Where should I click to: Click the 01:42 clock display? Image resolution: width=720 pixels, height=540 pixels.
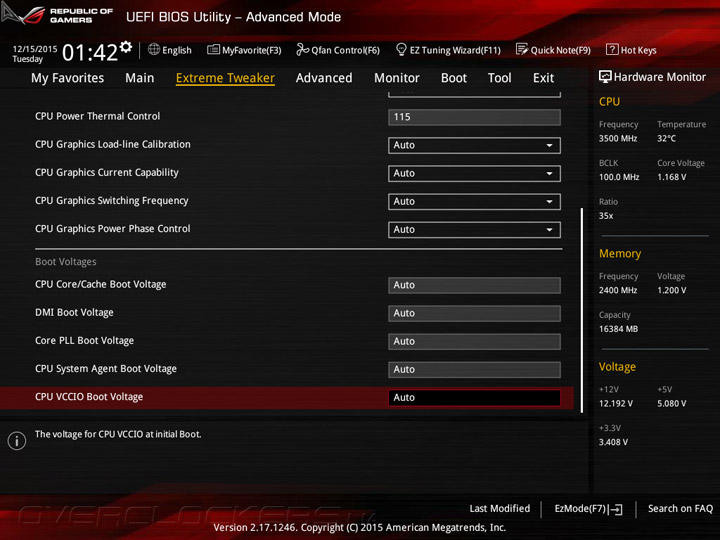tap(90, 52)
